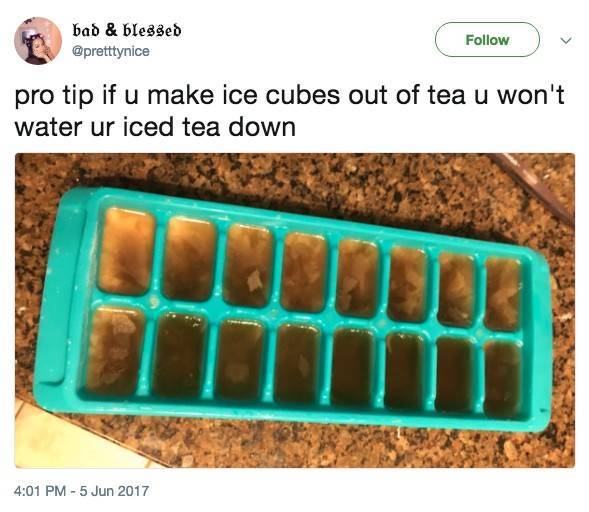Visit the @pretttynice handle link

[x=110, y=51]
